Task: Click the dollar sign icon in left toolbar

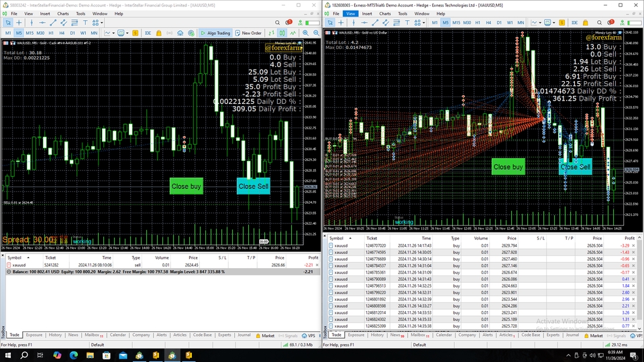Action: coord(135,33)
